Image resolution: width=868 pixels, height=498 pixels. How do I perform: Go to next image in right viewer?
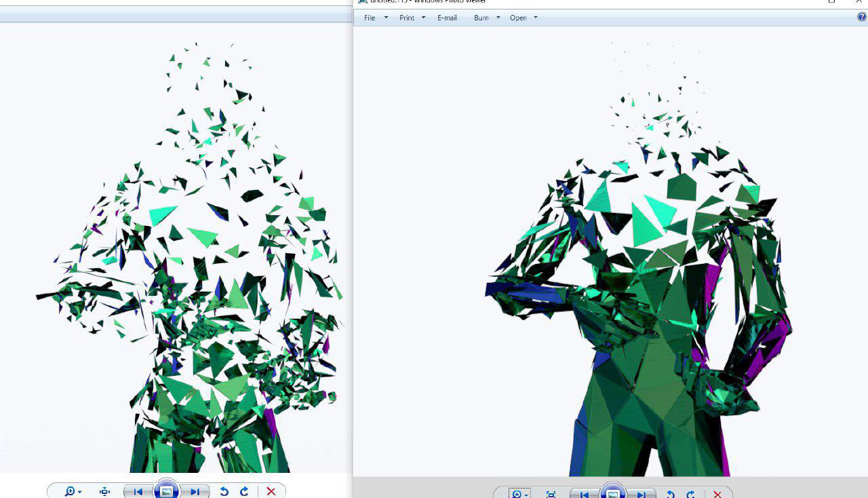[x=642, y=494]
